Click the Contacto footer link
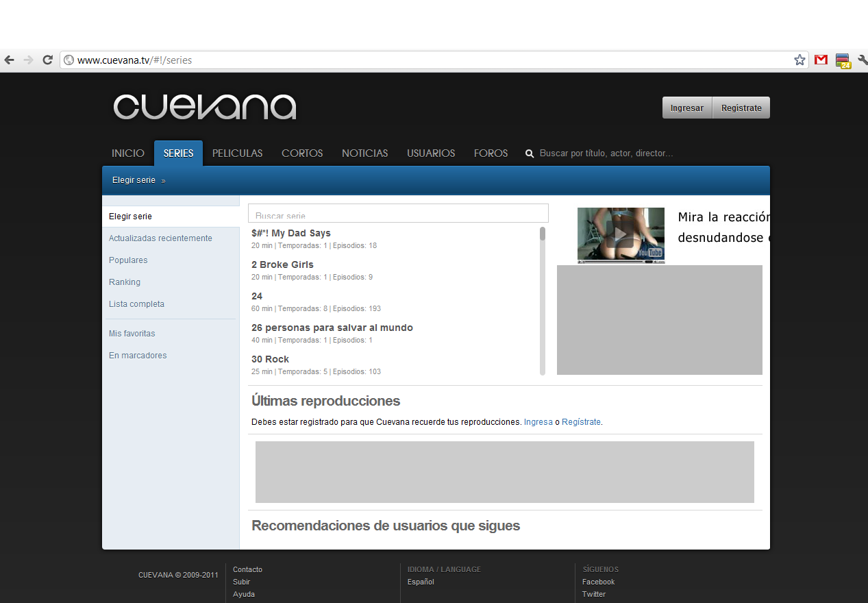868x603 pixels. pos(247,569)
